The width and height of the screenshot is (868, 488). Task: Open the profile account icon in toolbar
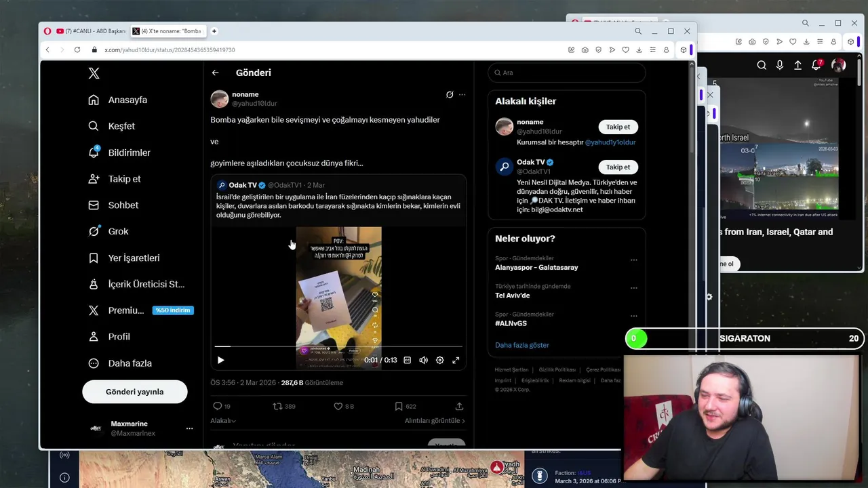tap(666, 49)
